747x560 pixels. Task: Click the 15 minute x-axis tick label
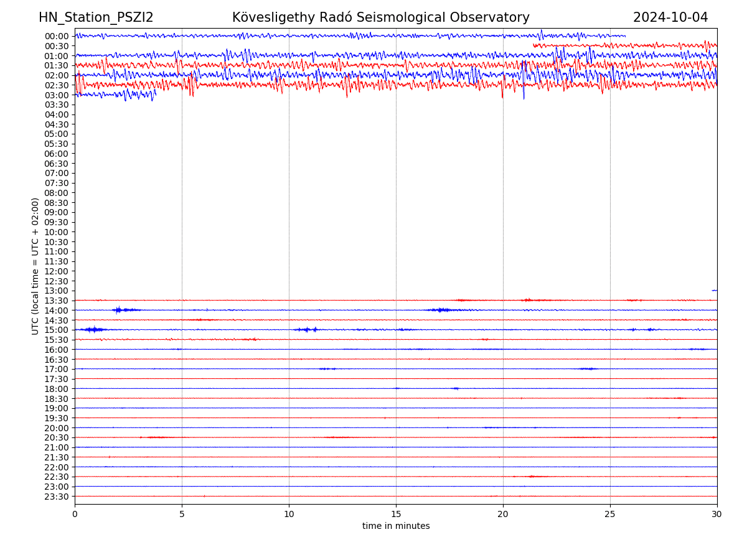click(x=396, y=515)
